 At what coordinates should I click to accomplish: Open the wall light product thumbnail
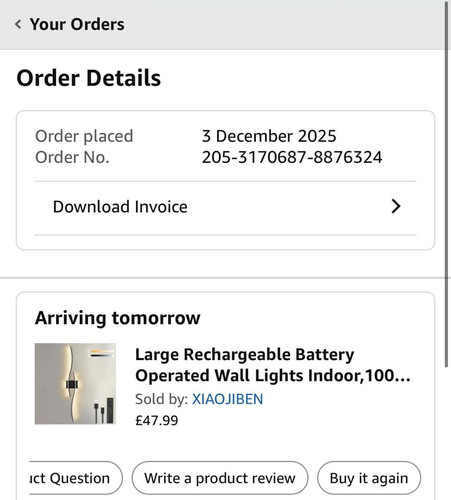pyautogui.click(x=75, y=384)
